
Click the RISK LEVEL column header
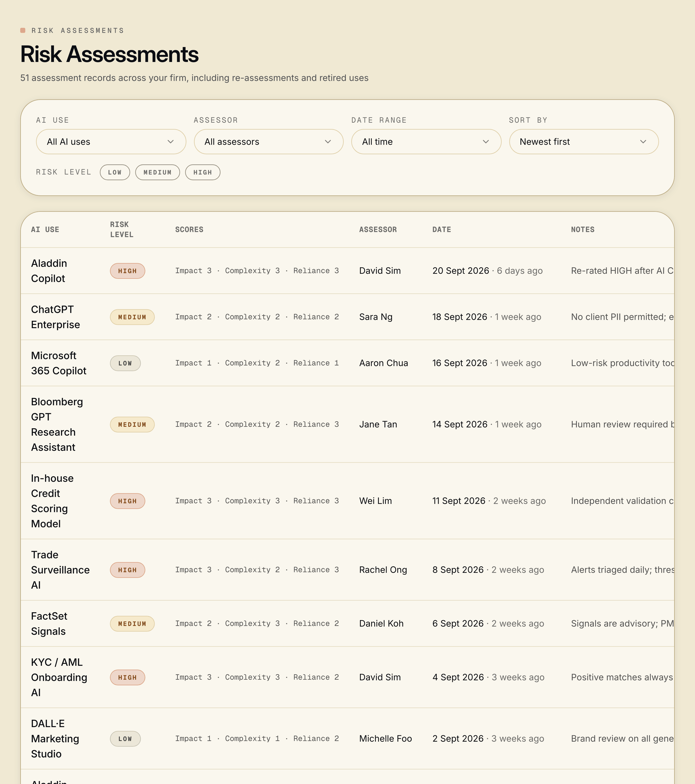122,229
